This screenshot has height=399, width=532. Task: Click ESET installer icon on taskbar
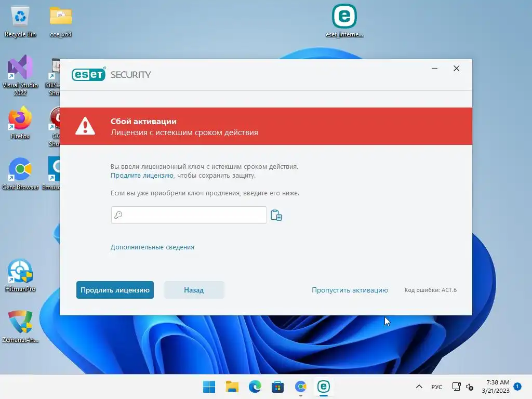(x=323, y=387)
